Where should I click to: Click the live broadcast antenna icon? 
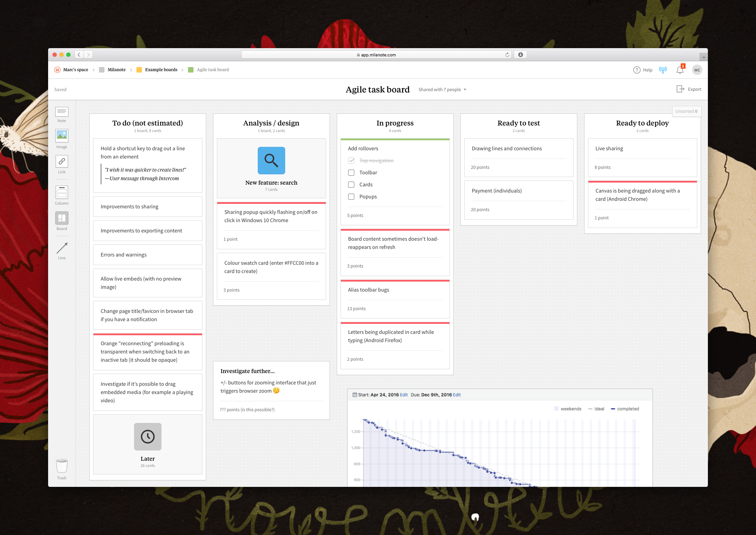pos(663,70)
